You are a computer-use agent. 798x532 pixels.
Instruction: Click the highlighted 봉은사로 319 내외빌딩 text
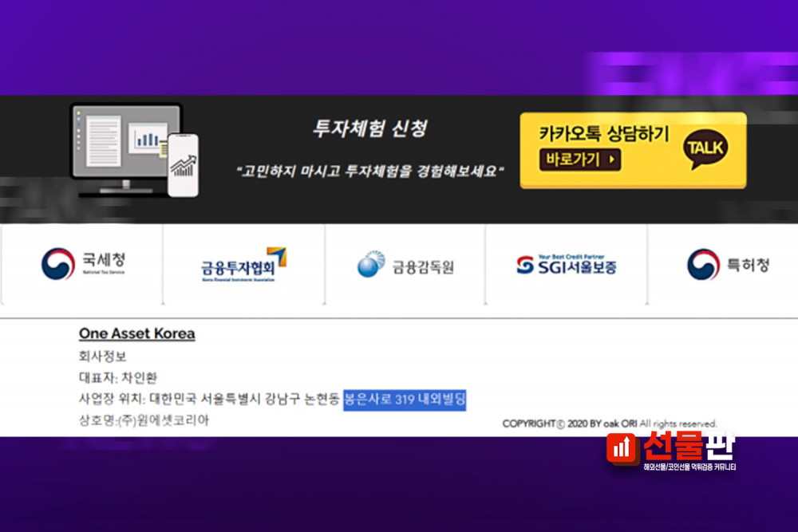coord(405,399)
